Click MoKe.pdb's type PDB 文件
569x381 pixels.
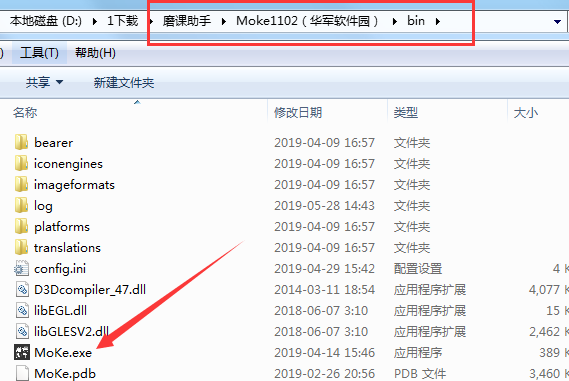[x=420, y=374]
